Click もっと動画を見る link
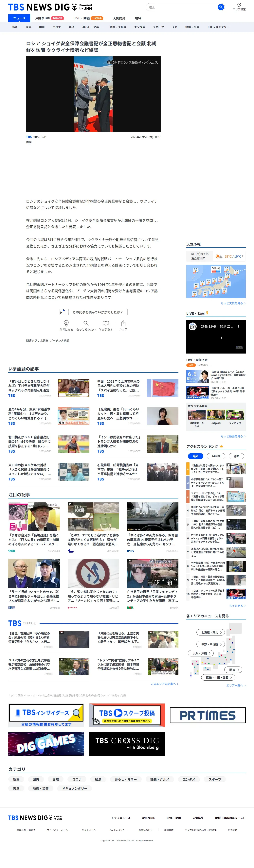Screen dimensions: 254x868 [x=233, y=436]
